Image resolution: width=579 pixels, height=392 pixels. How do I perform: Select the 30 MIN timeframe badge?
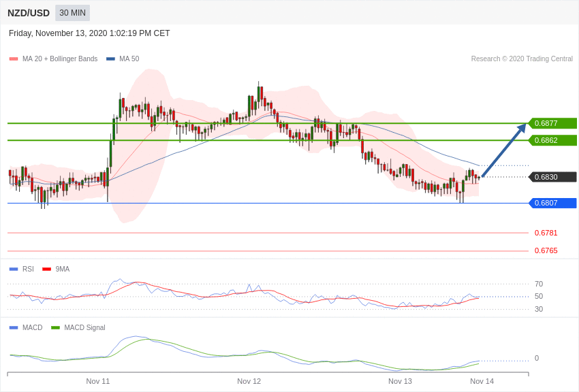tap(72, 13)
